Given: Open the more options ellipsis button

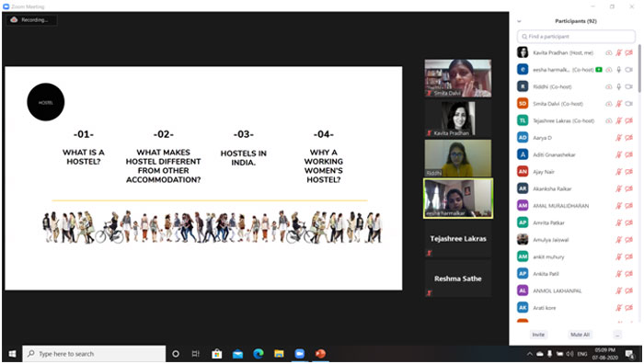Looking at the screenshot, I should coord(617,335).
